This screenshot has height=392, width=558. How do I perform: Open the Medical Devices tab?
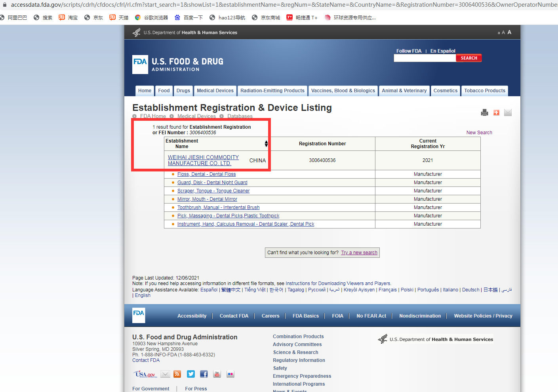pos(215,91)
